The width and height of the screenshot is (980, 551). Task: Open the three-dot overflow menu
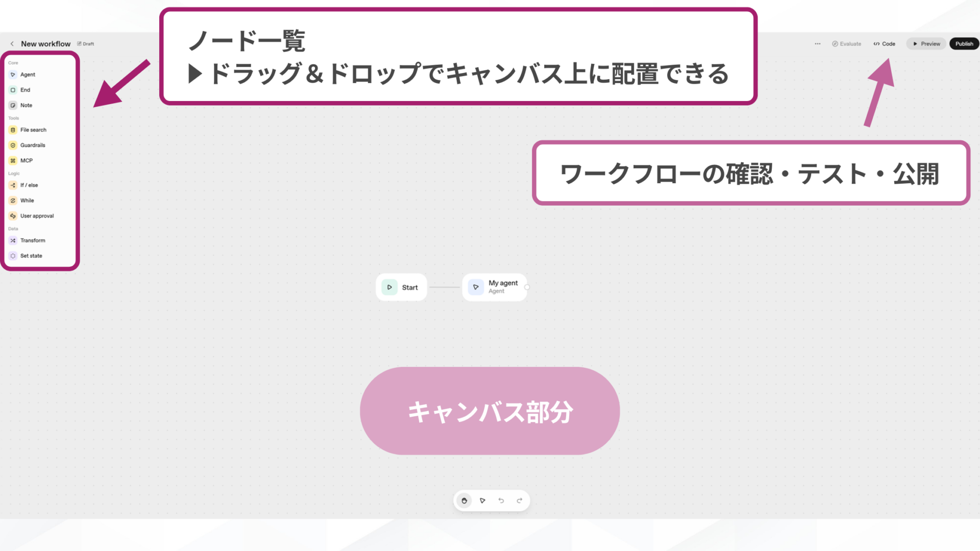click(x=817, y=43)
